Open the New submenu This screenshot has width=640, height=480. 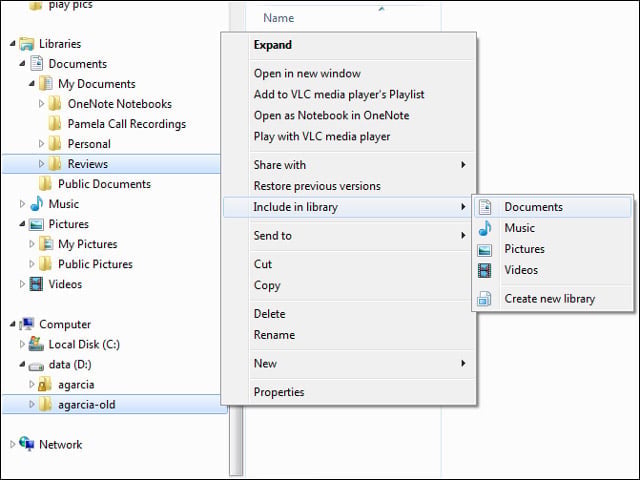(349, 363)
